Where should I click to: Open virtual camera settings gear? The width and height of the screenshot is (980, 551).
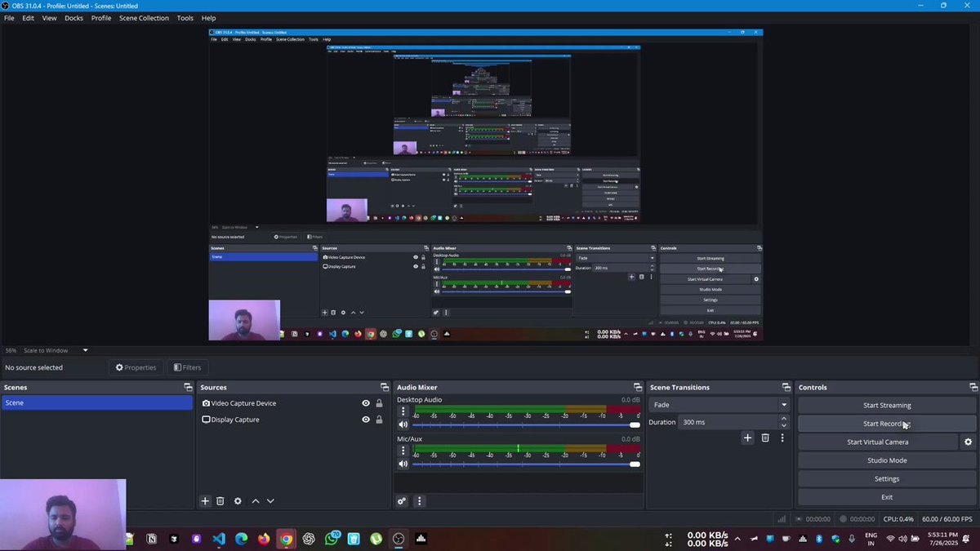pyautogui.click(x=969, y=442)
